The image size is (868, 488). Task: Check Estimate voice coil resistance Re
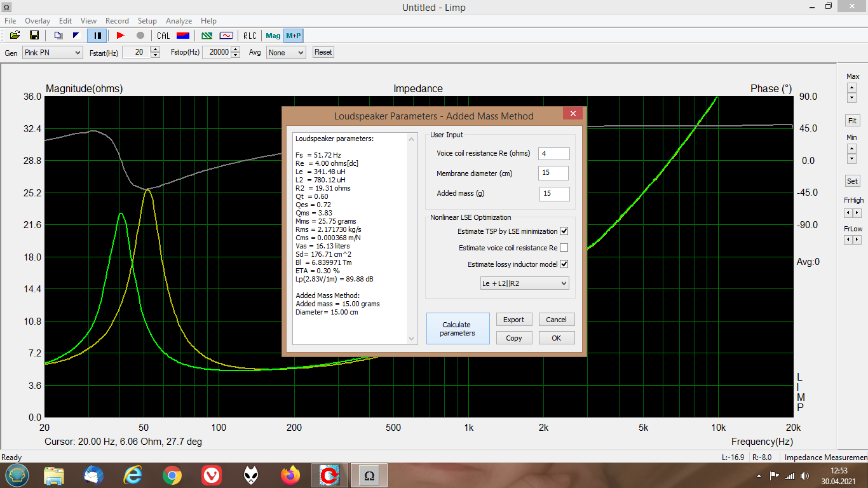click(x=564, y=248)
